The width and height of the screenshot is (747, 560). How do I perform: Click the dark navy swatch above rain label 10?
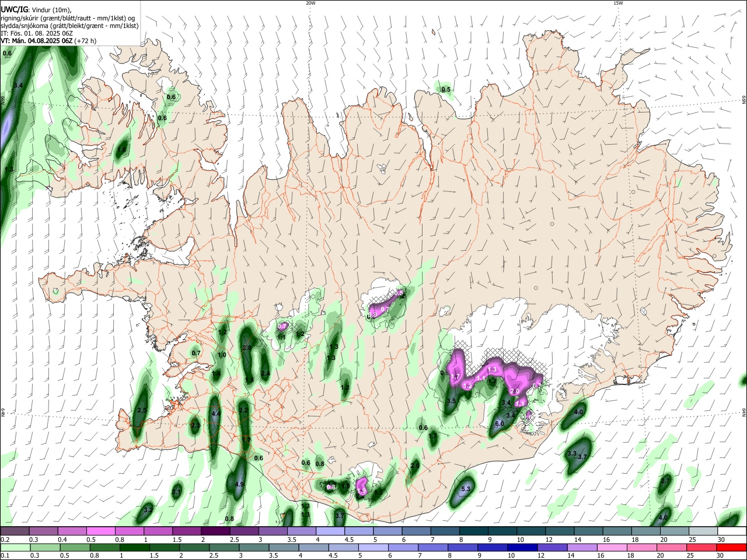[x=522, y=548]
